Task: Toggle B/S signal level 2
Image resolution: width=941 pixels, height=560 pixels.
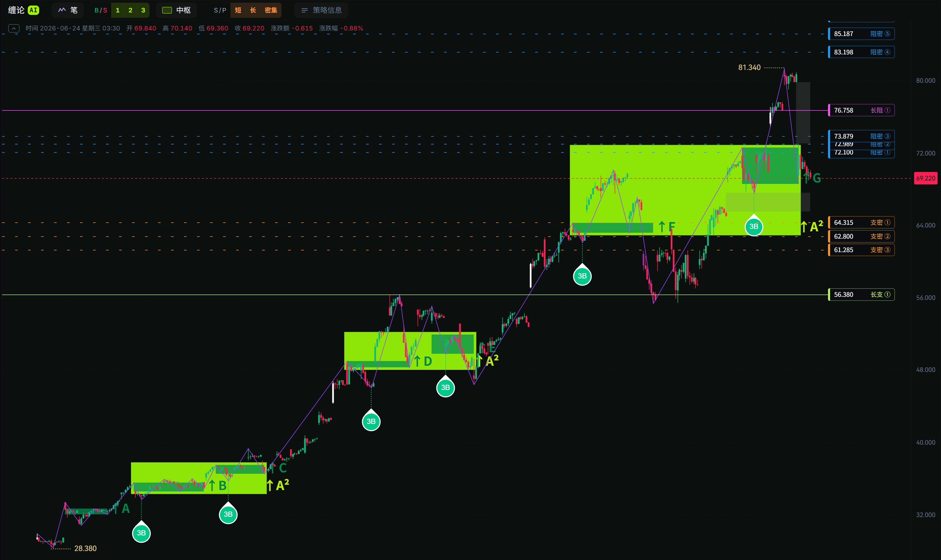Action: click(130, 10)
